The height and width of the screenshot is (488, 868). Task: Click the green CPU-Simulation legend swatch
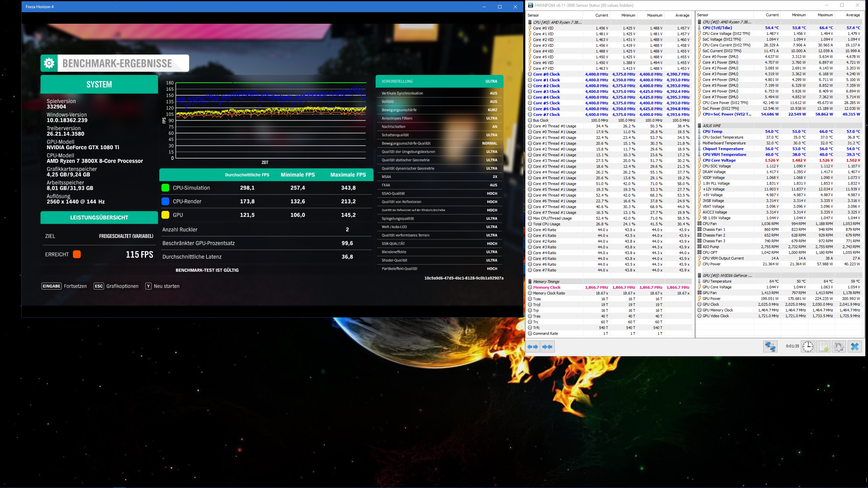coord(165,188)
